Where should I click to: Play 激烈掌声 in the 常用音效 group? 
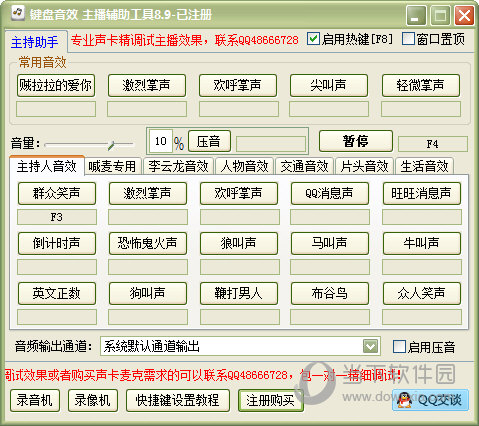pos(147,86)
